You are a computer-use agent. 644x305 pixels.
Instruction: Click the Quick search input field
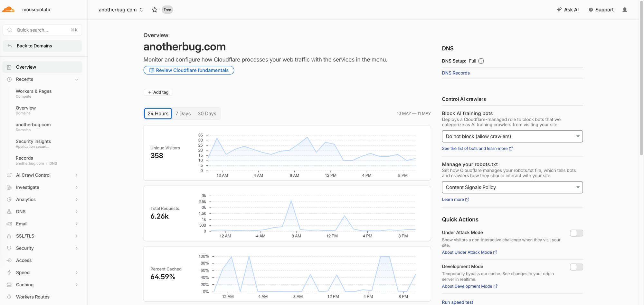click(x=42, y=30)
